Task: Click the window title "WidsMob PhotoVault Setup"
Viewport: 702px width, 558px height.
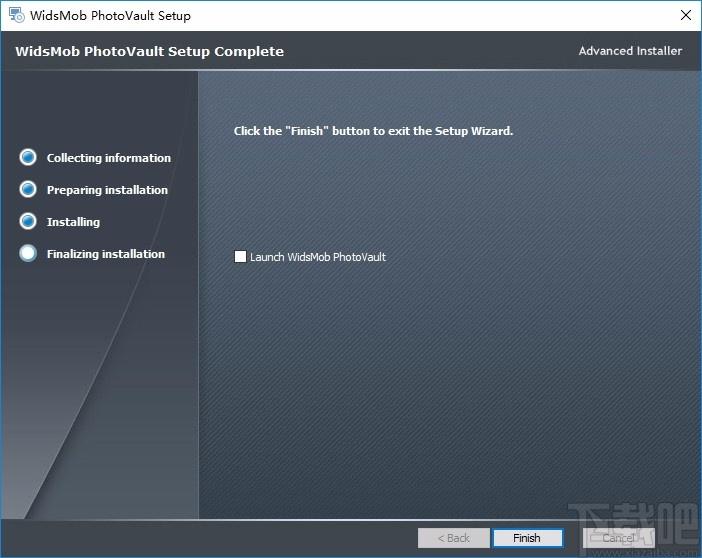Action: tap(110, 16)
